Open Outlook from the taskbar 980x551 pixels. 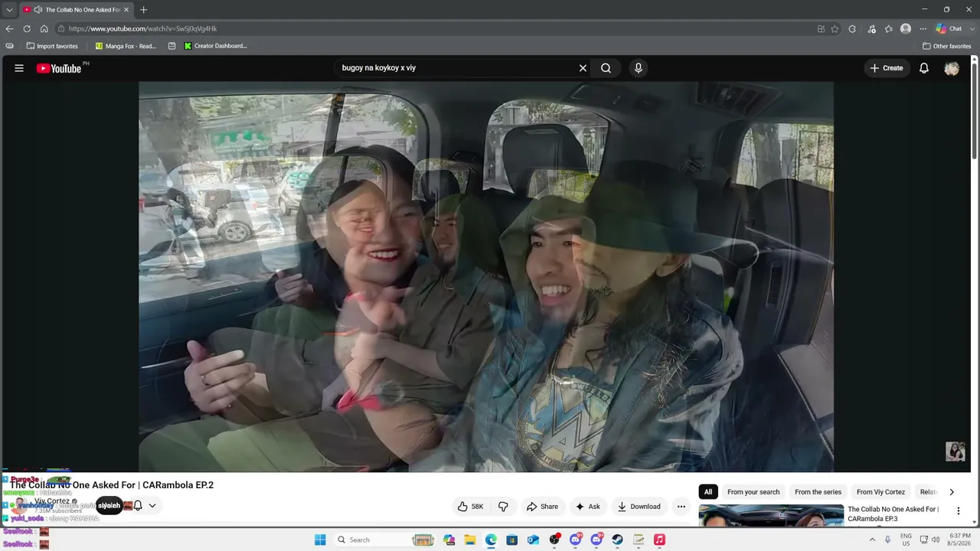[533, 540]
